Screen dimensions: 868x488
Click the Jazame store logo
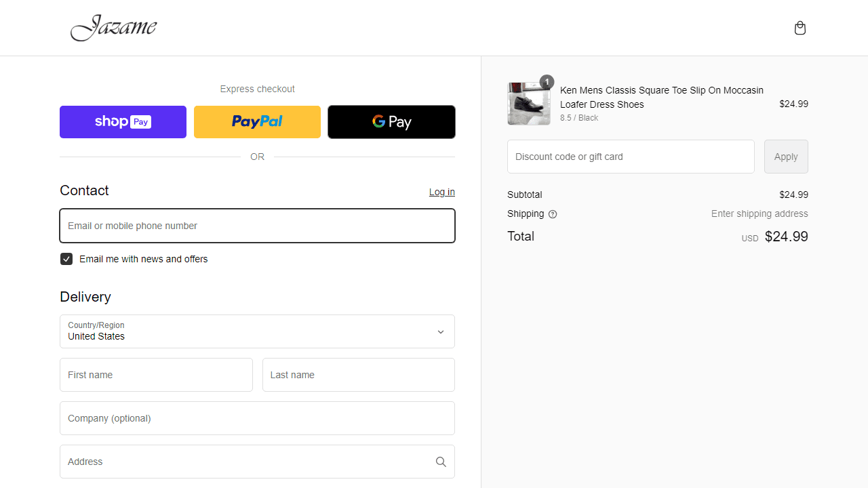[x=114, y=28]
